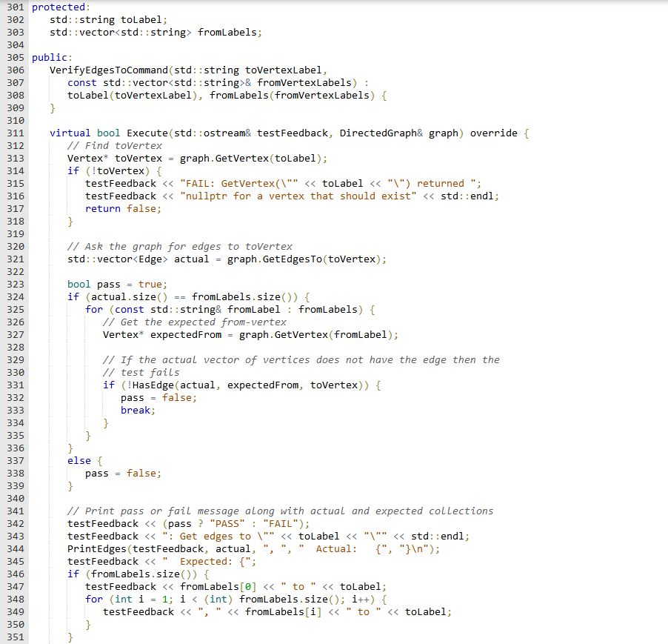Click line number 301 in the gutter
This screenshot has height=644, width=668.
pos(13,7)
